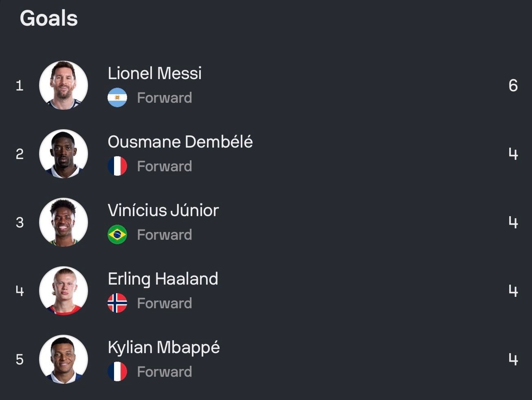Select the Lionel Messi name link
532x400 pixels.
coord(155,73)
